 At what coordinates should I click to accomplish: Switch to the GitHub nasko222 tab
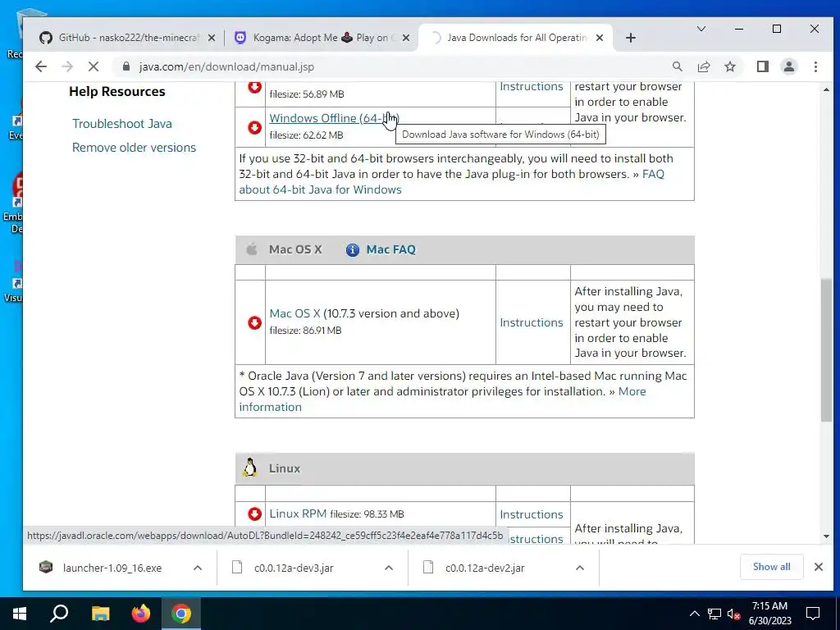[x=127, y=38]
